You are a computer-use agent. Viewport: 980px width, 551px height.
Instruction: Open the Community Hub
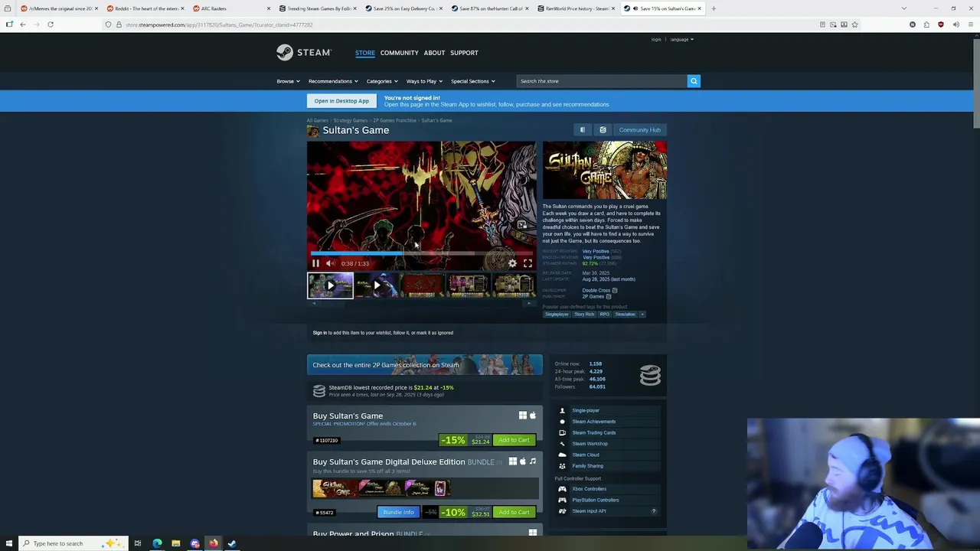point(639,130)
